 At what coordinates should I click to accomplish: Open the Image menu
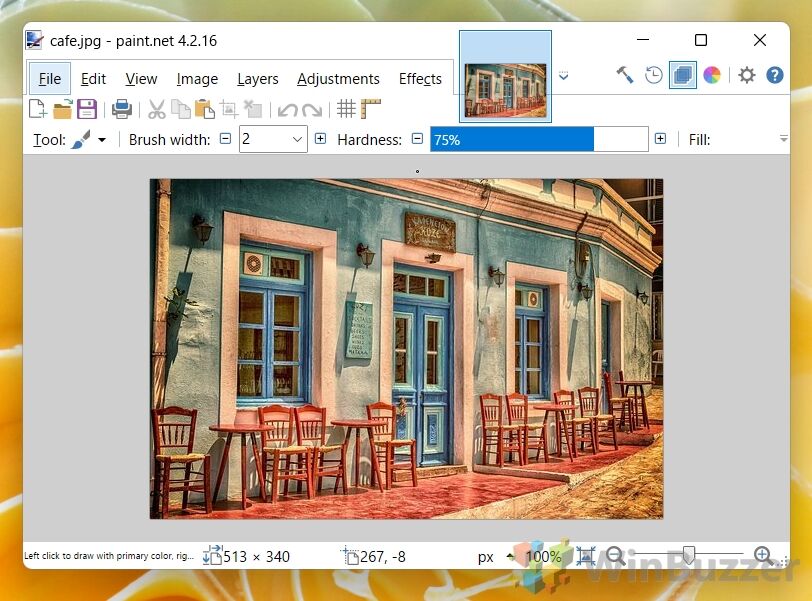tap(197, 79)
